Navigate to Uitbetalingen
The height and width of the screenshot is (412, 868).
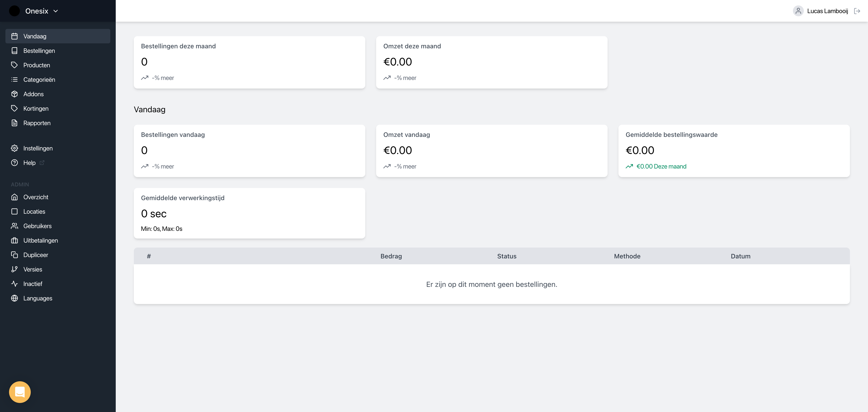[x=58, y=240]
